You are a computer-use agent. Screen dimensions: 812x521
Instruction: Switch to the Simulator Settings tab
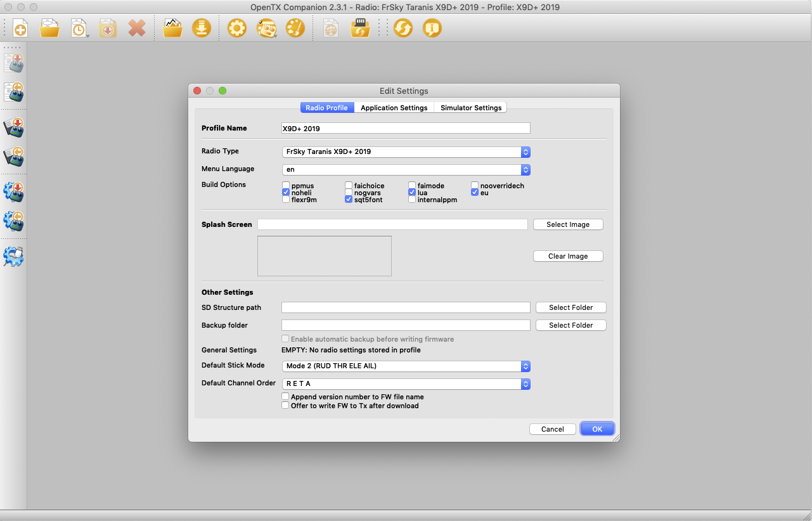(x=471, y=108)
